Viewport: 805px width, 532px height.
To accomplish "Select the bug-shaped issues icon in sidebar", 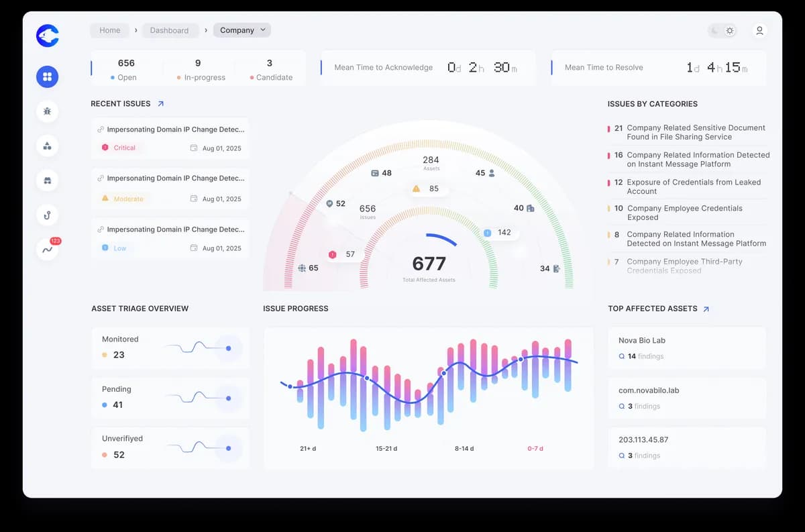I will coord(47,111).
